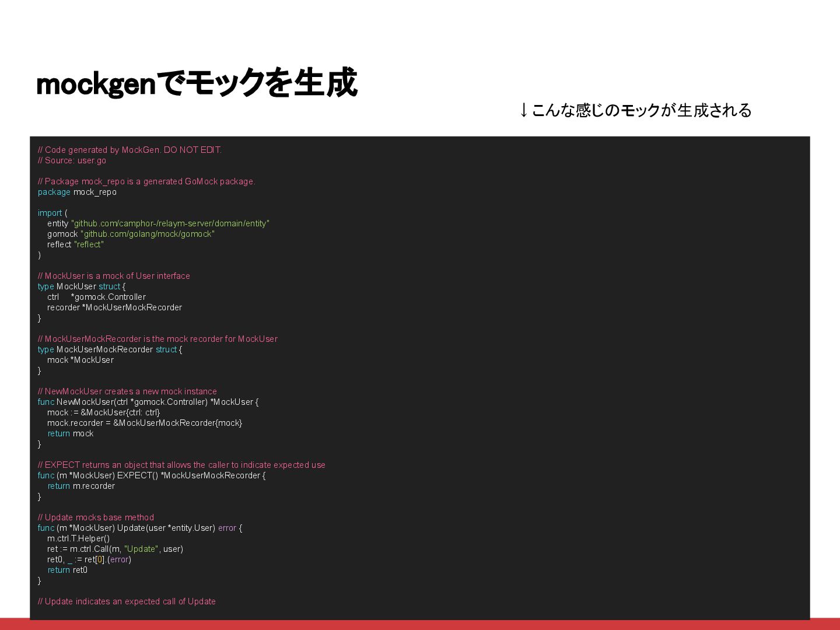
Task: Click the comment 'EXPECT returns an object that allows...'
Action: click(x=181, y=465)
